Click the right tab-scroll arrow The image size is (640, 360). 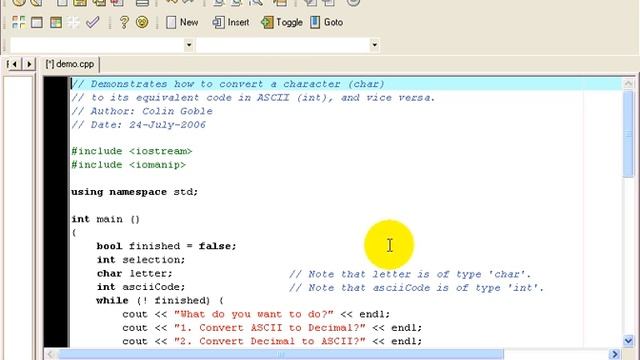pos(29,64)
